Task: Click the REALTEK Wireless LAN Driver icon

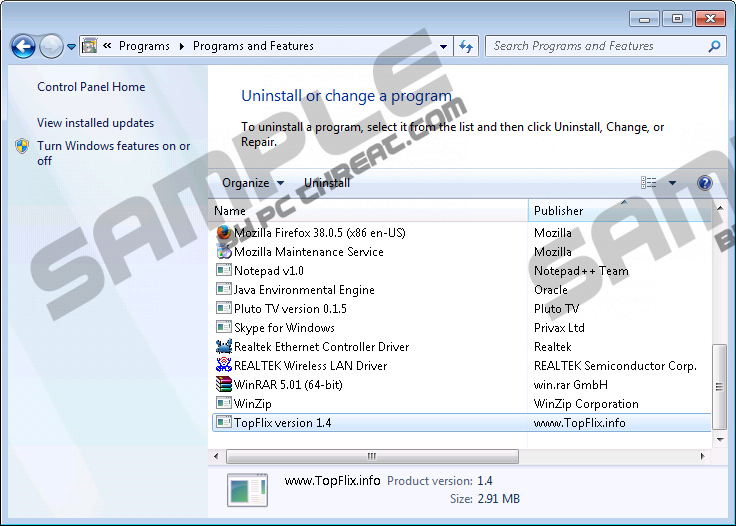Action: 224,366
